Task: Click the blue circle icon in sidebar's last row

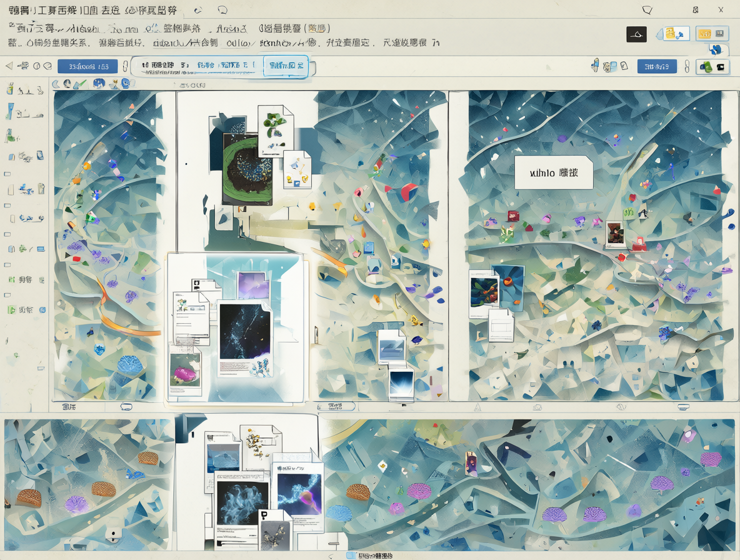Action: 42,310
